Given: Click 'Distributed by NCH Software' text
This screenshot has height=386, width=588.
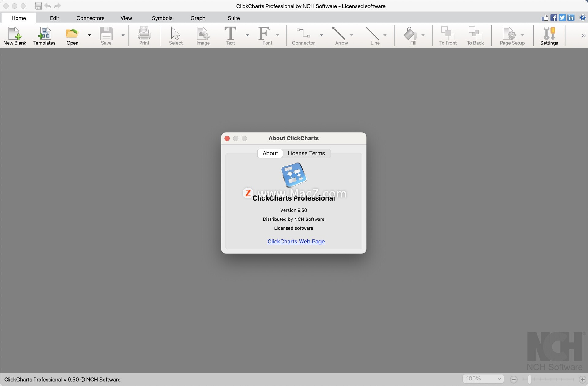Looking at the screenshot, I should [293, 219].
